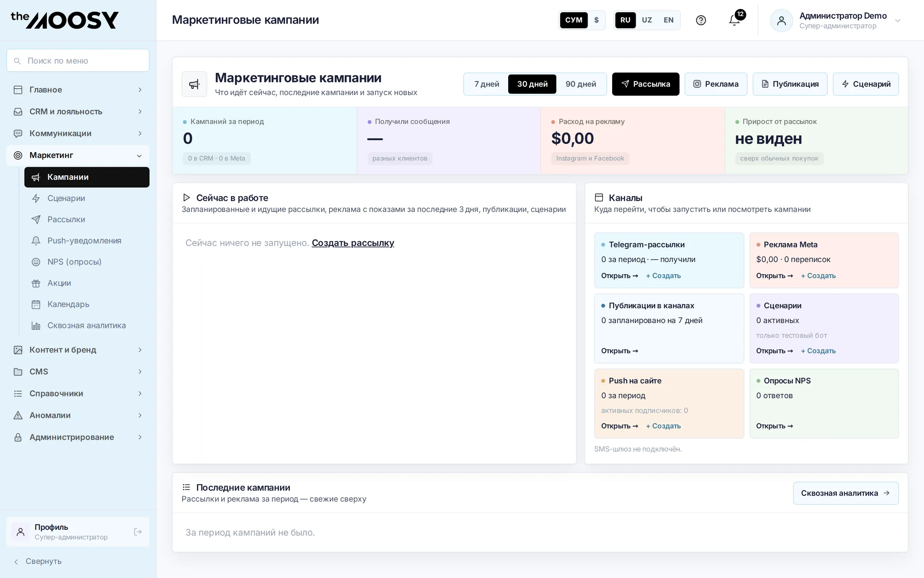924x578 pixels.
Task: Select RU language
Action: point(625,20)
